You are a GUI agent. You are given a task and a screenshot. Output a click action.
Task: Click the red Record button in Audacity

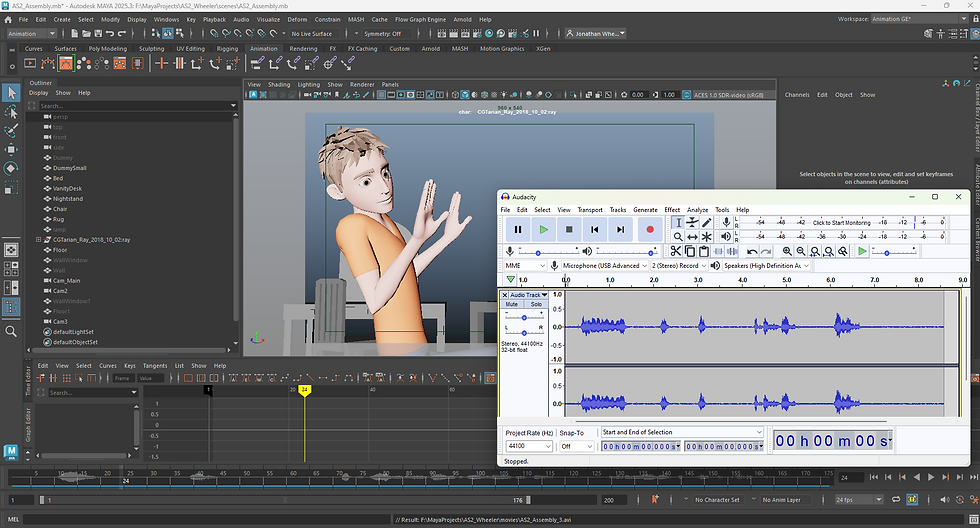(650, 229)
